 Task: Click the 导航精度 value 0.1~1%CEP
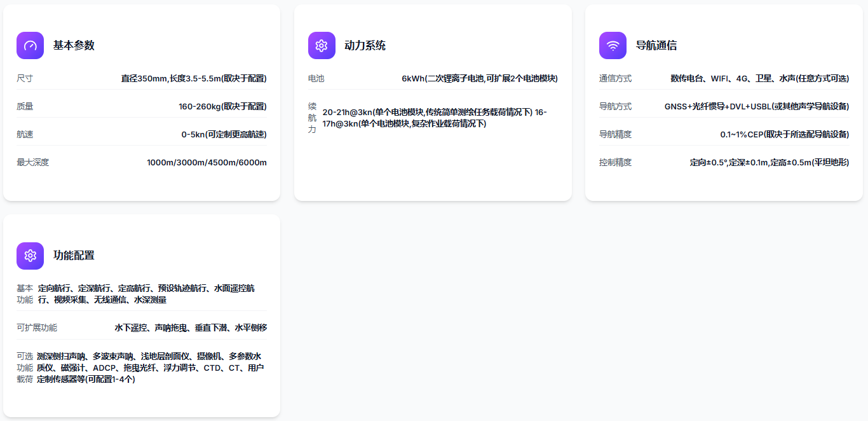pos(784,135)
